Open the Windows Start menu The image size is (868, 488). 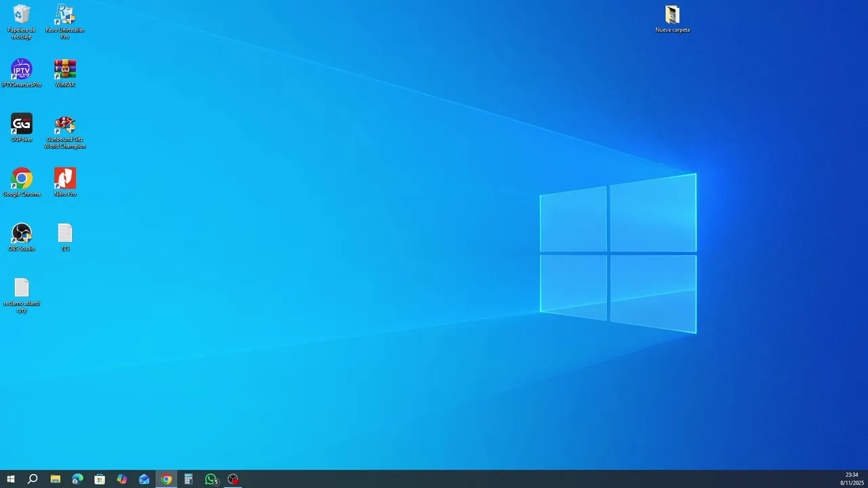click(x=11, y=479)
